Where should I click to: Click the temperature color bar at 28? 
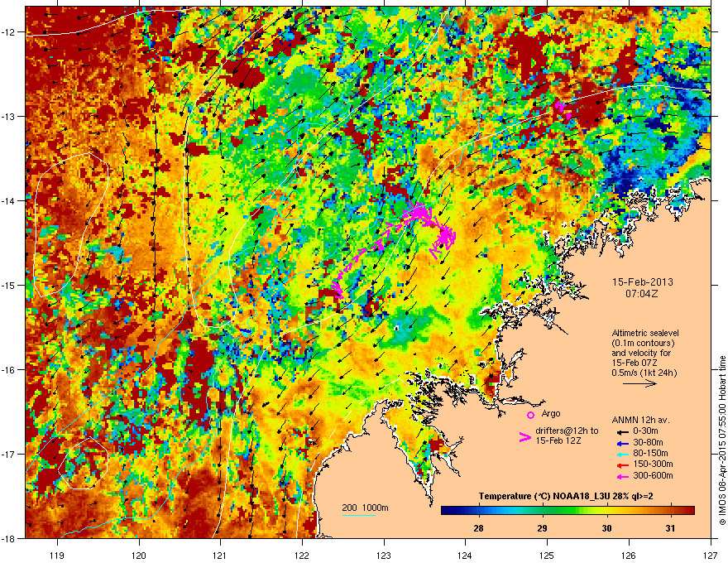(478, 511)
